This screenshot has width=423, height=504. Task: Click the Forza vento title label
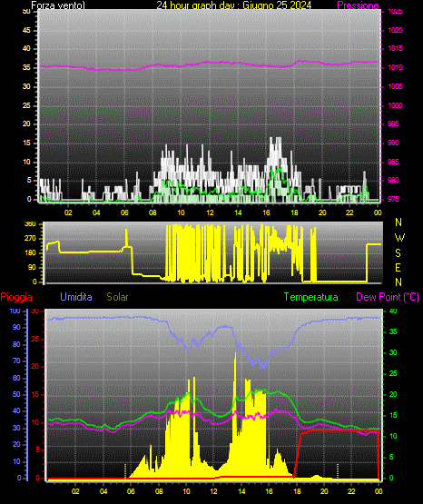pos(58,5)
